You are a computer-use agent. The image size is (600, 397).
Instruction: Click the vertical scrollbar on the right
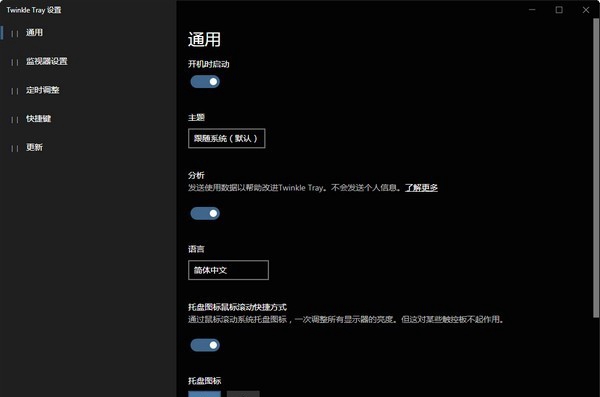596,168
